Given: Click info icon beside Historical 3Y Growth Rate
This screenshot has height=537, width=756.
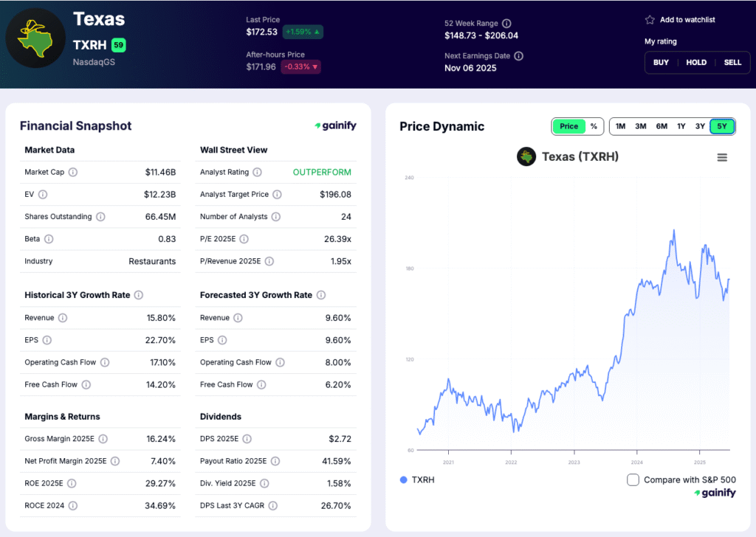Looking at the screenshot, I should (139, 295).
